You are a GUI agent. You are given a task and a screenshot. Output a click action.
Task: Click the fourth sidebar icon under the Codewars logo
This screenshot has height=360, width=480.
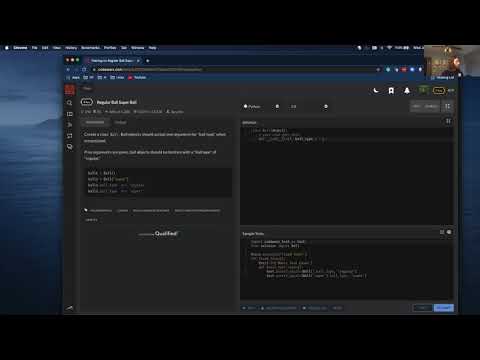tap(69, 136)
